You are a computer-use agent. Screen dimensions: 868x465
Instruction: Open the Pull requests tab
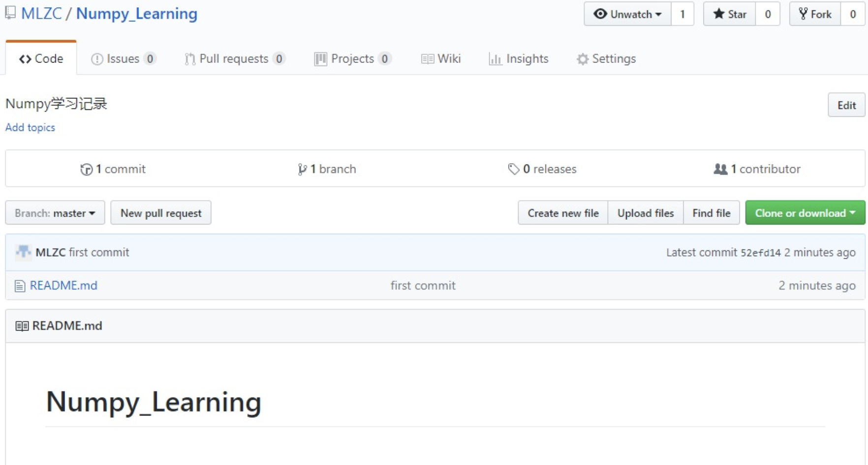pos(234,58)
